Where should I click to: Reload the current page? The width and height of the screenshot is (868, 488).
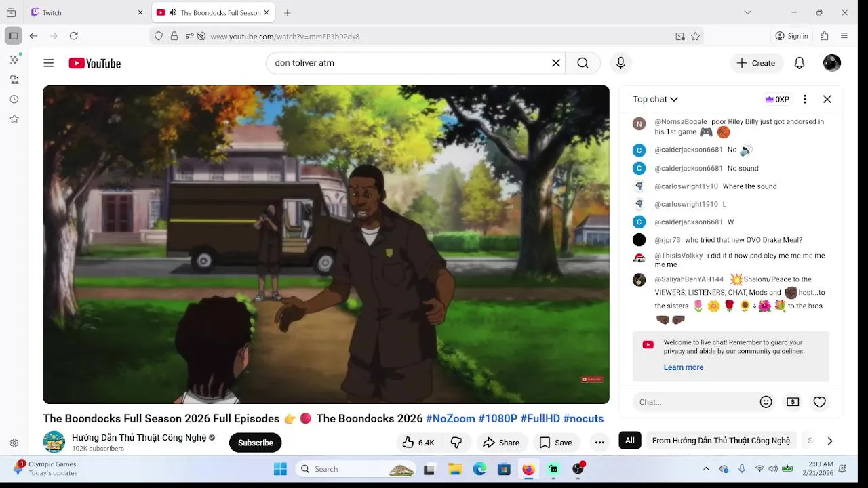coord(74,36)
